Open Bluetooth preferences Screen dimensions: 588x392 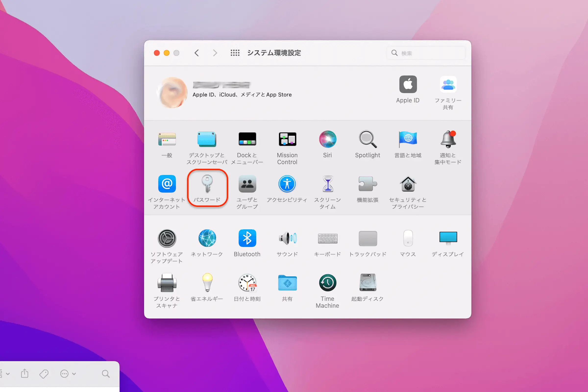point(247,238)
